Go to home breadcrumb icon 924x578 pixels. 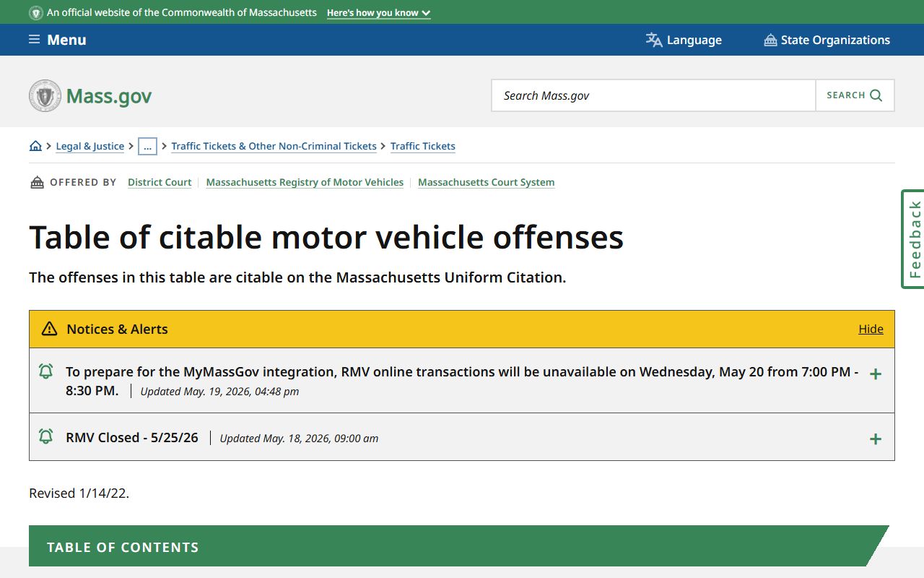35,146
